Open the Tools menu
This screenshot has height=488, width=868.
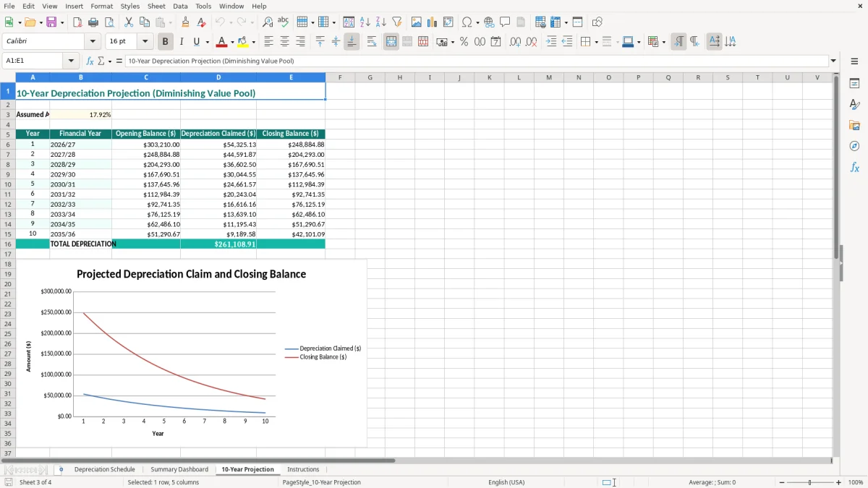(203, 6)
